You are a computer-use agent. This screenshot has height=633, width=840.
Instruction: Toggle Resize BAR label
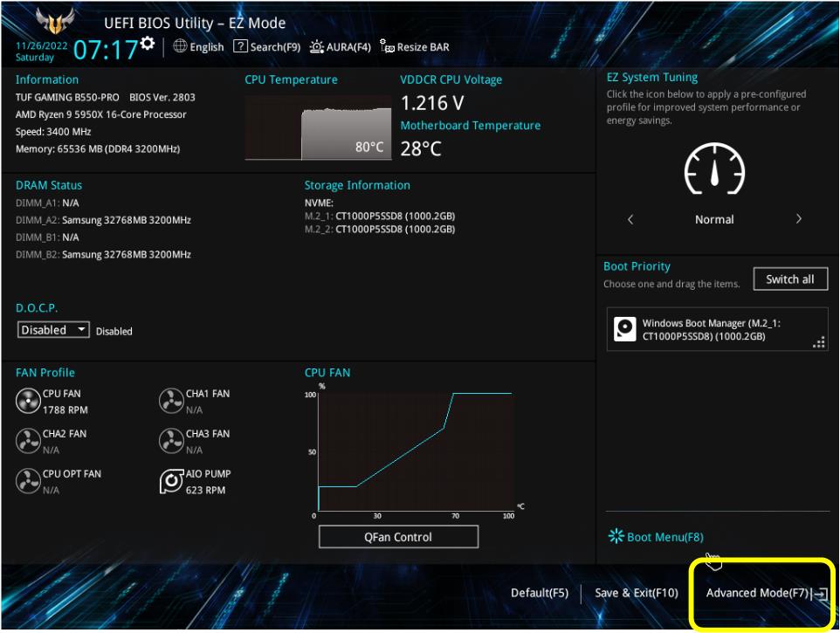[x=423, y=47]
